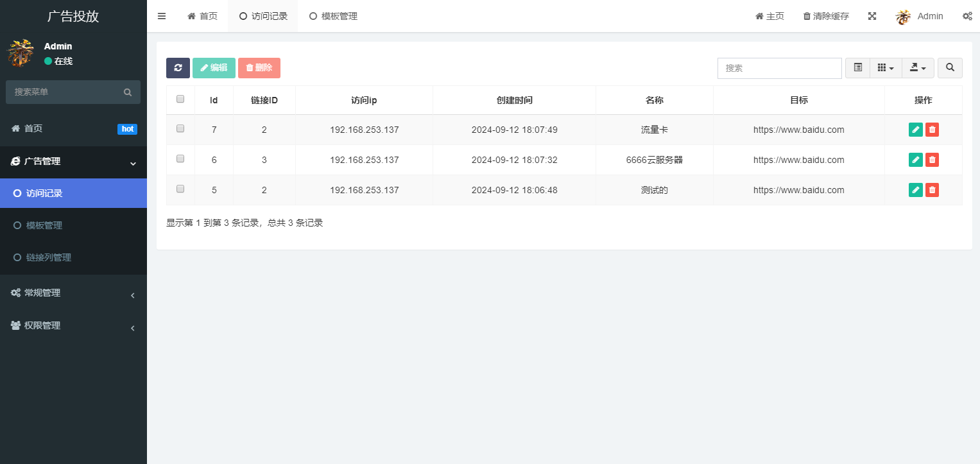This screenshot has height=464, width=980.
Task: Select the checkbox for record Id 7
Action: [180, 128]
